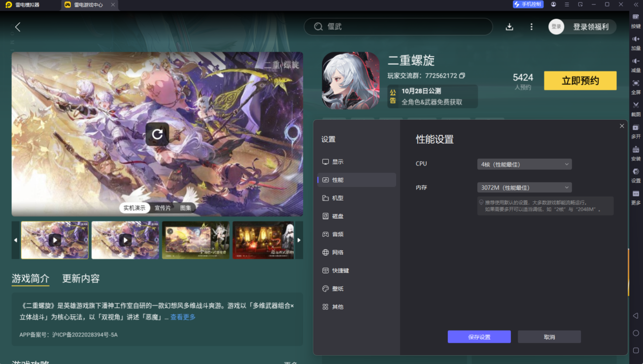Open 查看更多 link in description
The width and height of the screenshot is (643, 364).
(183, 317)
